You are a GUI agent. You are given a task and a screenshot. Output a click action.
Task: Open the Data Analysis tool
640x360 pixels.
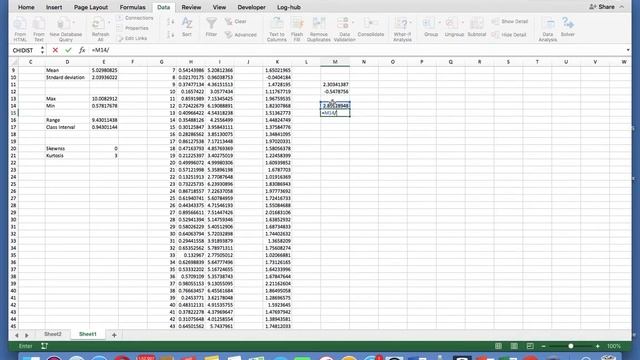[548, 29]
